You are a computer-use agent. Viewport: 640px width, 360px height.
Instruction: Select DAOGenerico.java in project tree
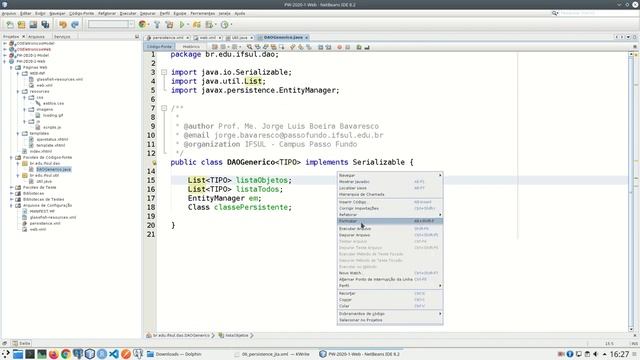point(53,169)
